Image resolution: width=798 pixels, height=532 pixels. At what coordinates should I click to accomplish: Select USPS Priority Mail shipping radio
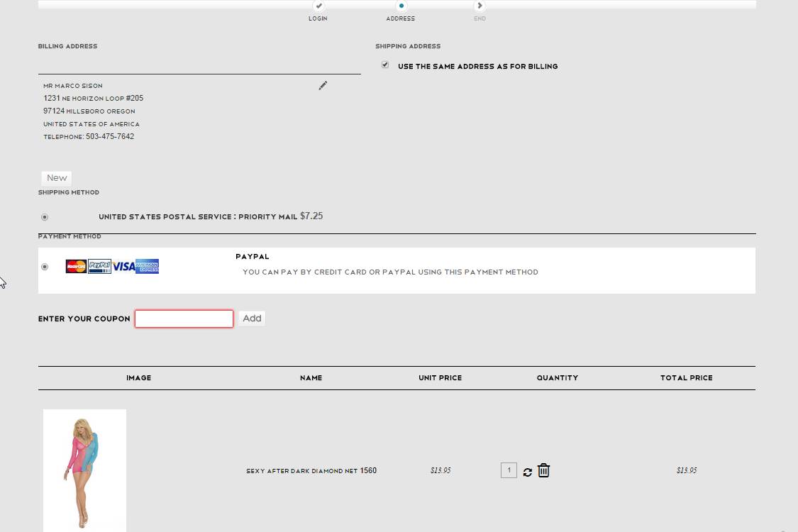click(x=45, y=217)
